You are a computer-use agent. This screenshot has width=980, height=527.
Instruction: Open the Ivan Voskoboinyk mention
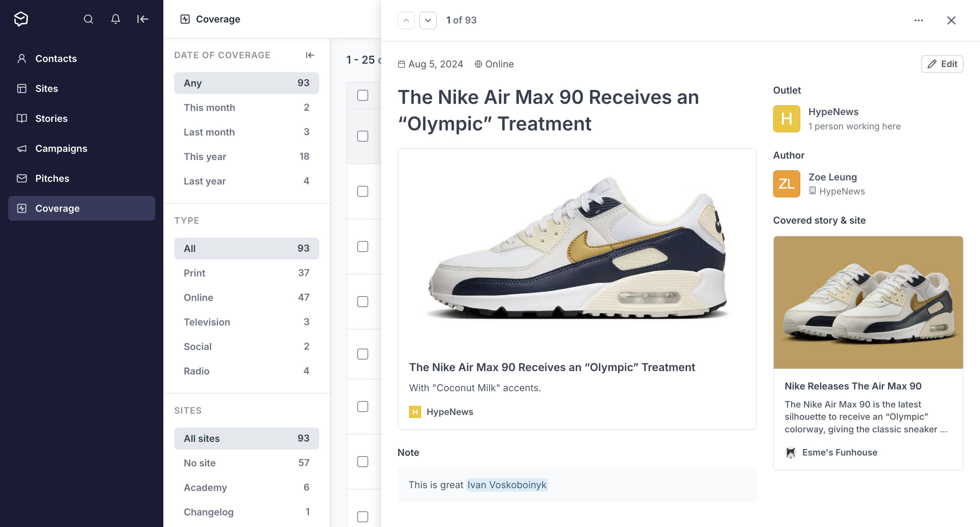click(507, 485)
